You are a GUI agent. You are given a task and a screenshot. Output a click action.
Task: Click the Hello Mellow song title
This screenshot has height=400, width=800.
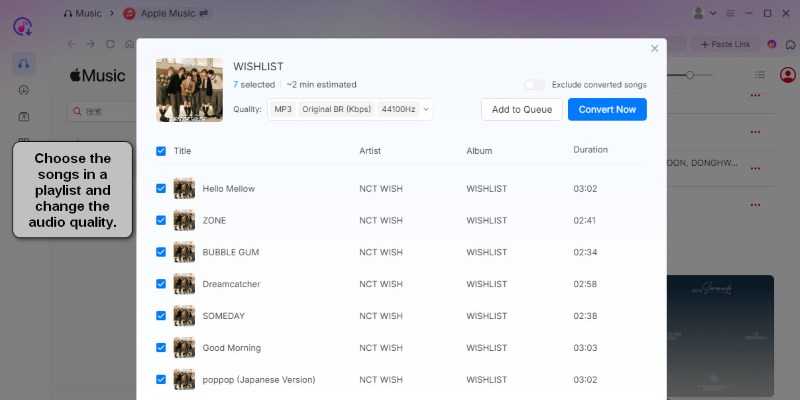coord(229,189)
